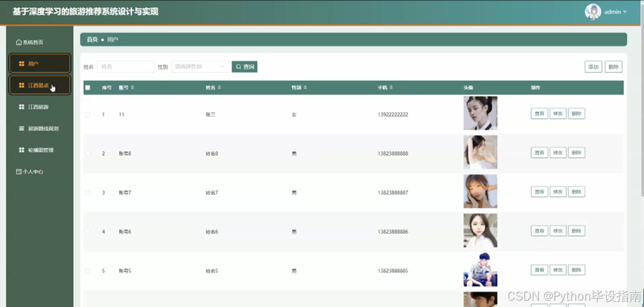
Task: Check the row for 账号5
Action: [x=87, y=271]
